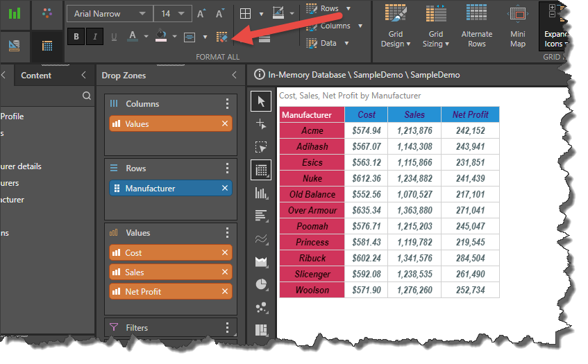Remove the Manufacturer chip from Rows
The image size is (588, 364).
pyautogui.click(x=224, y=189)
